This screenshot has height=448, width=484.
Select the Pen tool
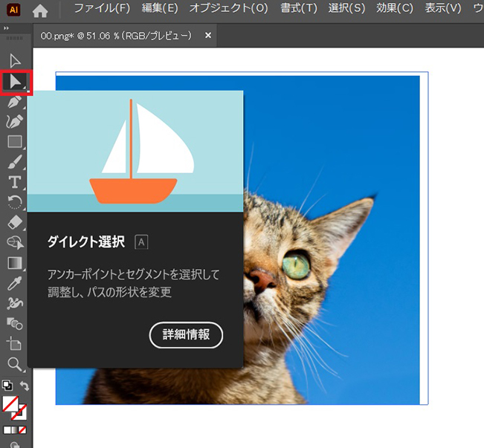pyautogui.click(x=15, y=102)
